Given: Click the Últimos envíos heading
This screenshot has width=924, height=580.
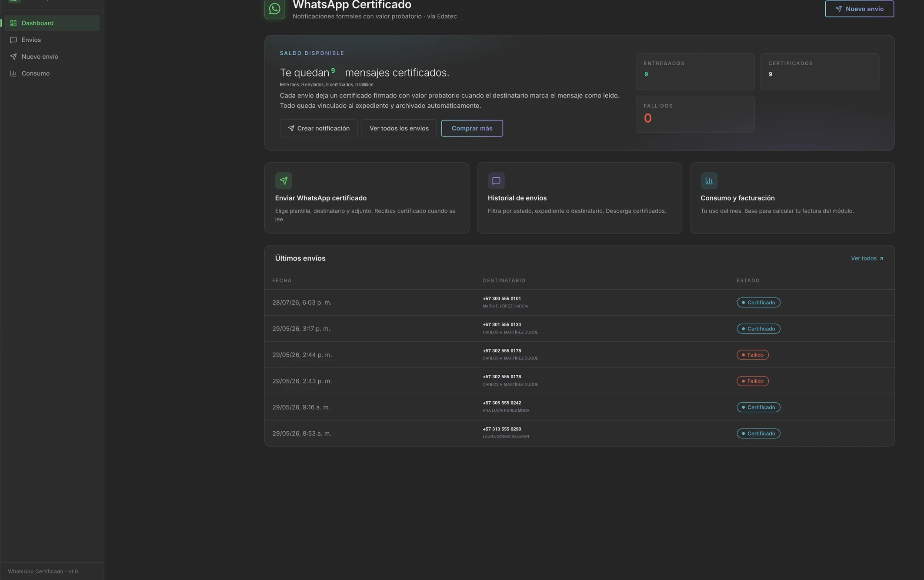Looking at the screenshot, I should [300, 259].
